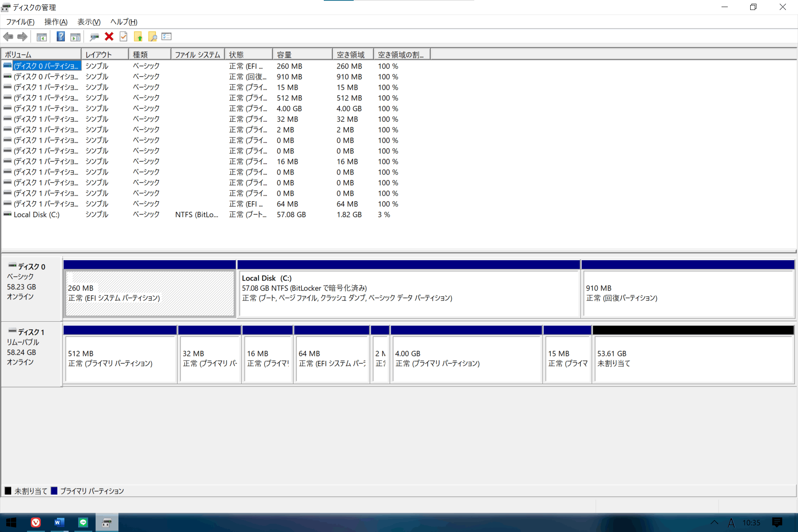Sort by ファイル システム column header

197,54
